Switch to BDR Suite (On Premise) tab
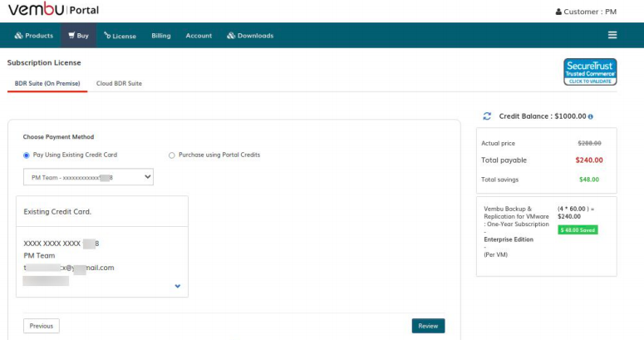 click(x=47, y=83)
